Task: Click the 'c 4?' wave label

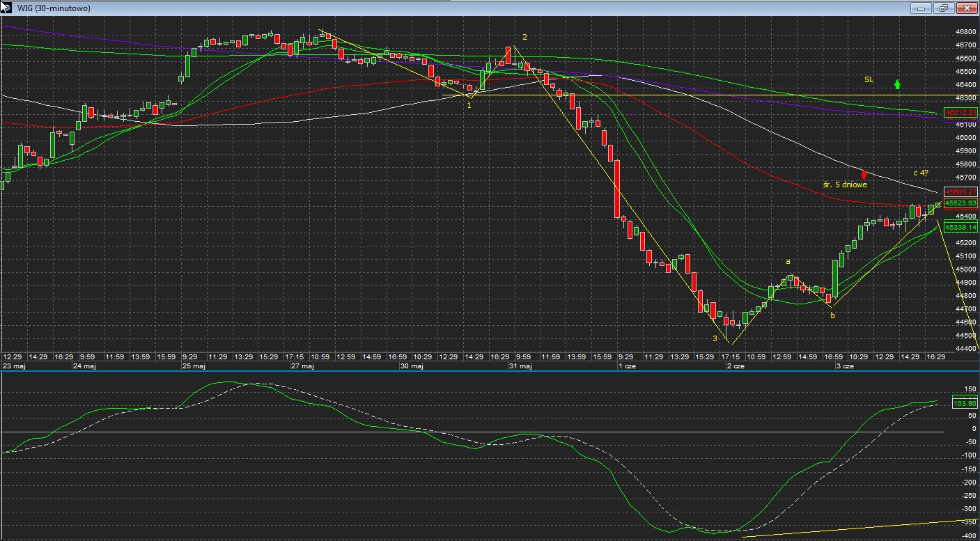Action: click(921, 173)
